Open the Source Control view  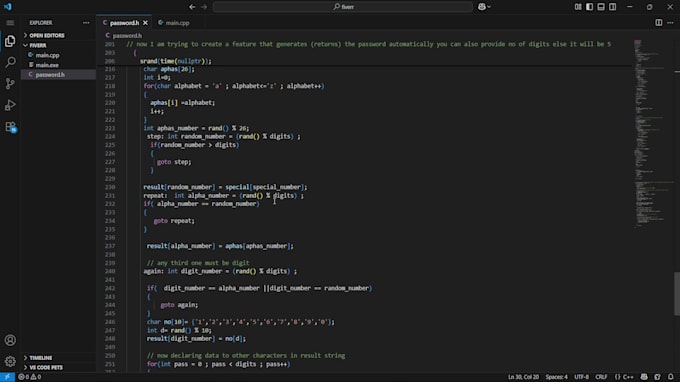pyautogui.click(x=10, y=83)
